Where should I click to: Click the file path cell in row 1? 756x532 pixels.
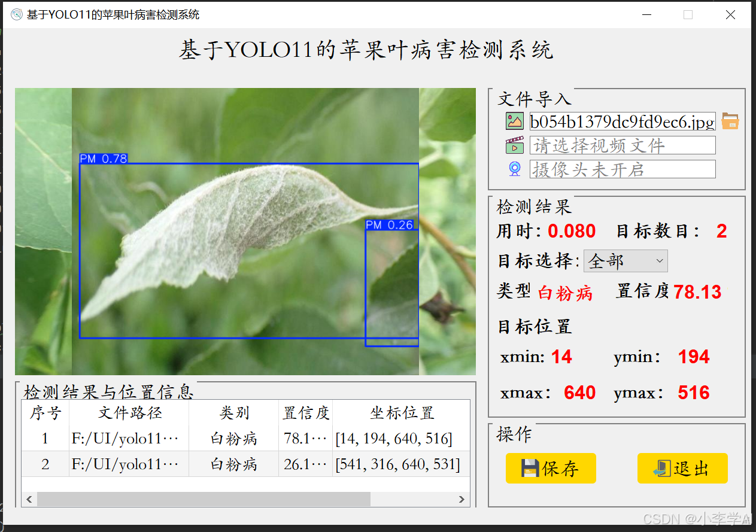[129, 439]
